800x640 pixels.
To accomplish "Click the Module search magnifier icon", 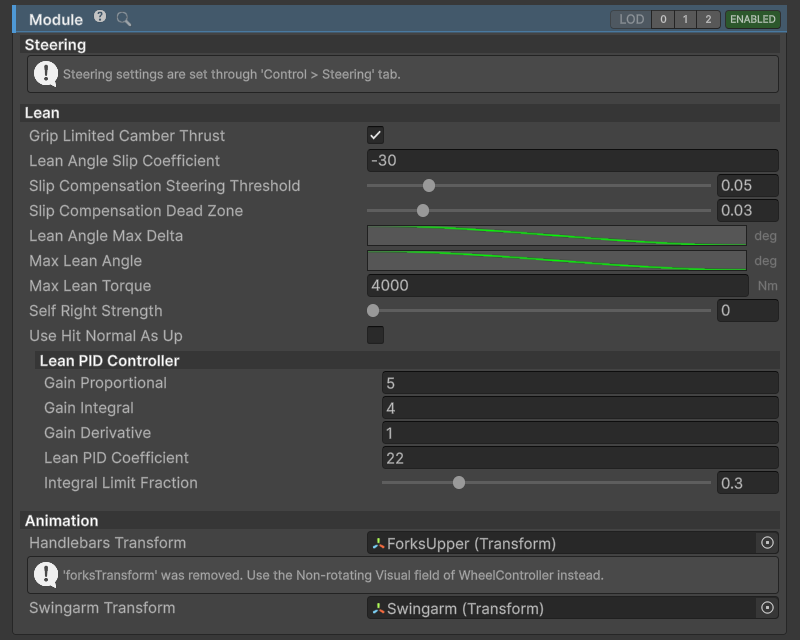I will click(123, 19).
